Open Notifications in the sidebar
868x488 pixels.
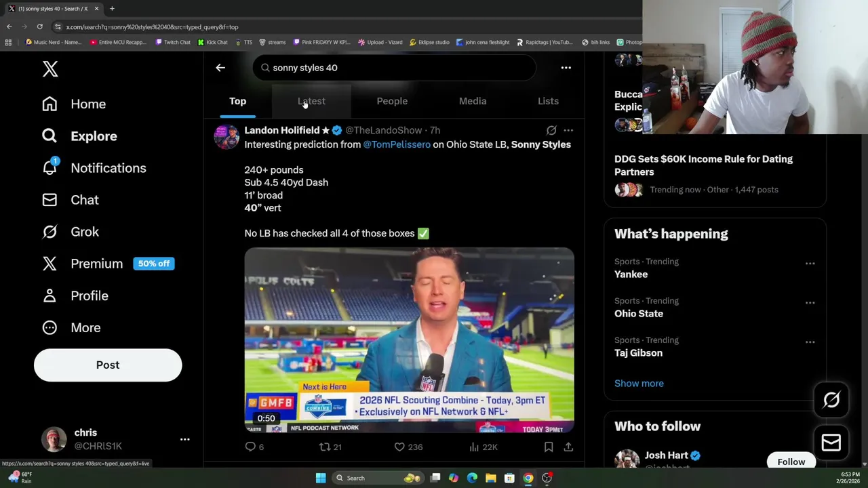94,168
